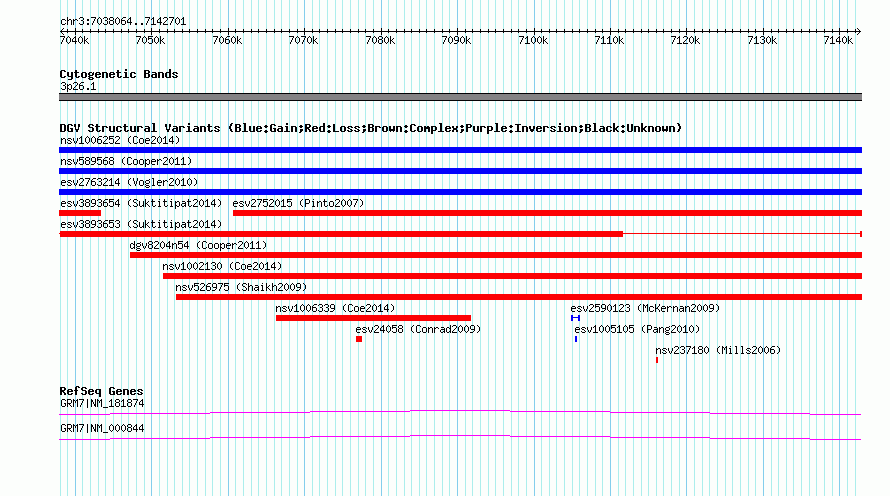Click the RefSeq Genes track title
This screenshot has width=890, height=496.
coord(101,391)
